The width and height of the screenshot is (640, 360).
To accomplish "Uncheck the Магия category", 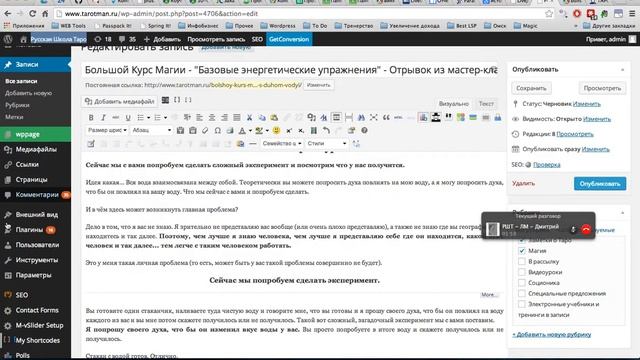I will [522, 251].
